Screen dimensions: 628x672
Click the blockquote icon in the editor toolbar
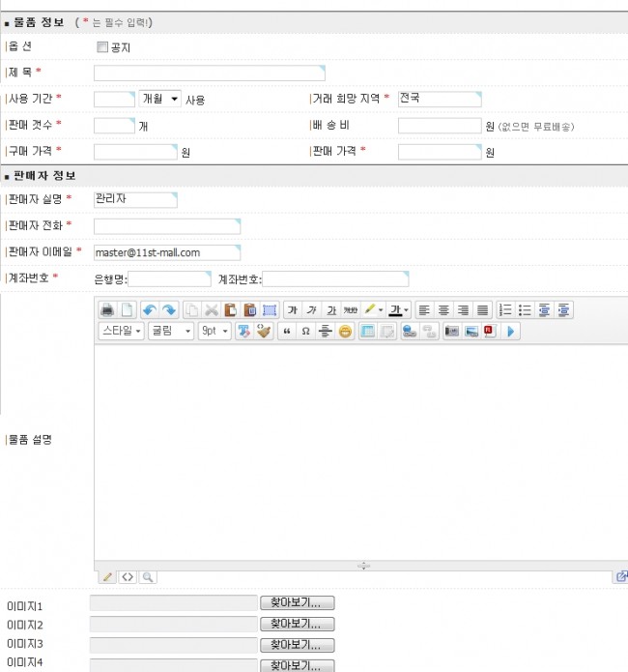pos(287,331)
